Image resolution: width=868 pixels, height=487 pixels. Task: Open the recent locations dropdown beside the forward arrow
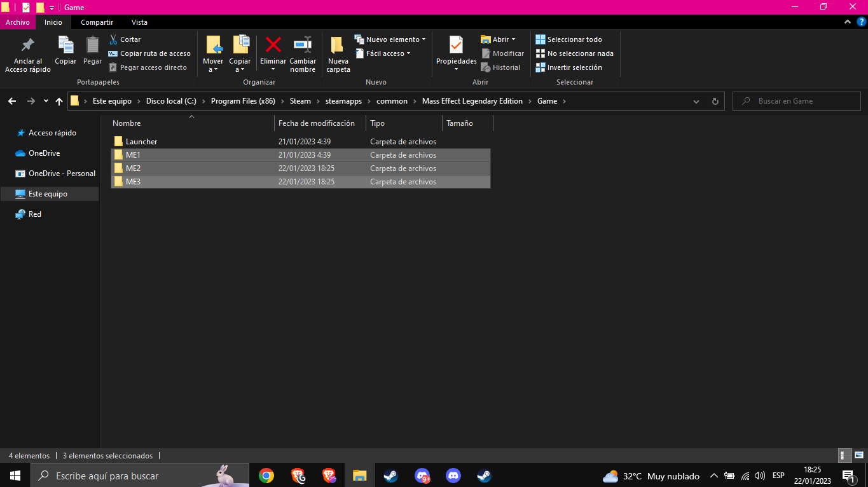coord(46,101)
